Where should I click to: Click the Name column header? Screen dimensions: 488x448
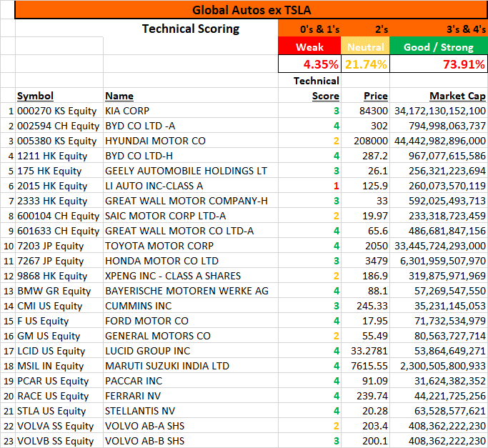(191, 95)
